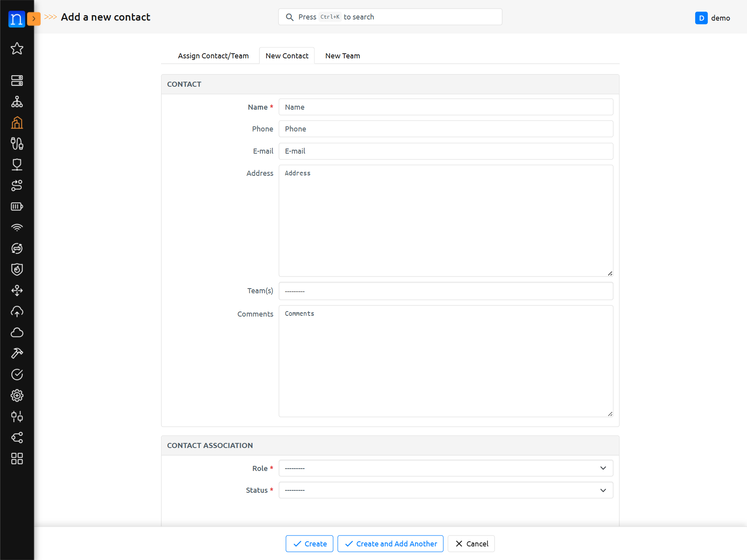Open the Apps grid icon at sidebar bottom
The width and height of the screenshot is (747, 560).
click(x=17, y=459)
